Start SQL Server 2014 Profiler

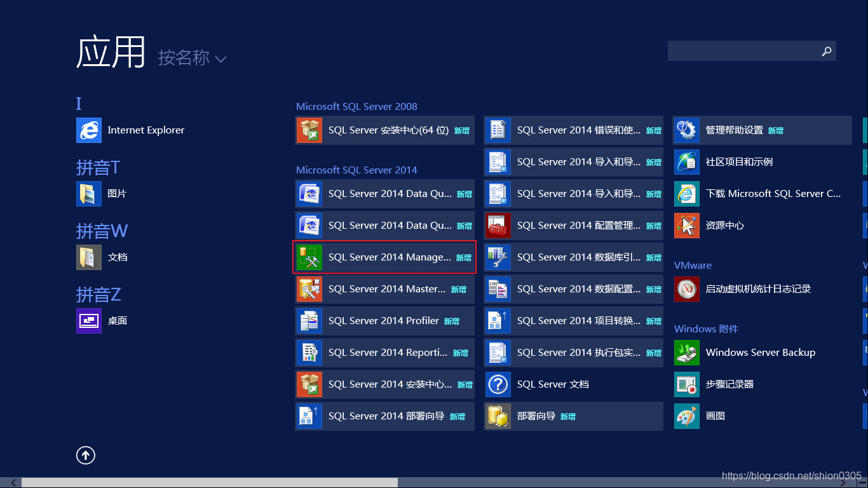tap(385, 321)
